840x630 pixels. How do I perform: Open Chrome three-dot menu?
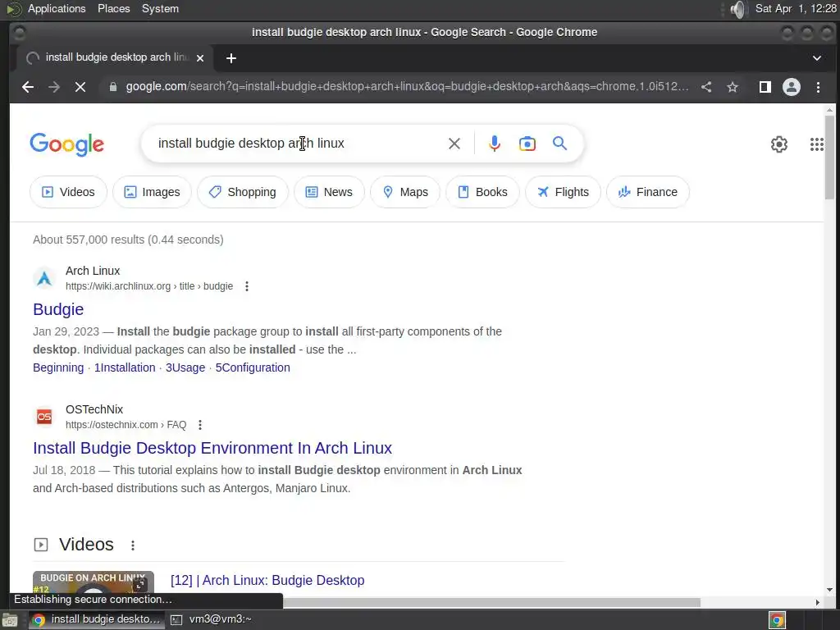[818, 87]
